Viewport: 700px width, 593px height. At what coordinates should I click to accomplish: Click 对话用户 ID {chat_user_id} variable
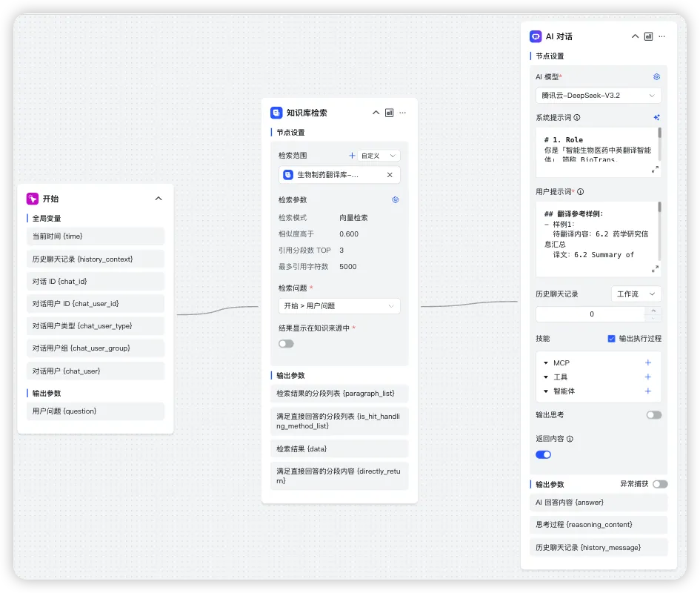[96, 304]
